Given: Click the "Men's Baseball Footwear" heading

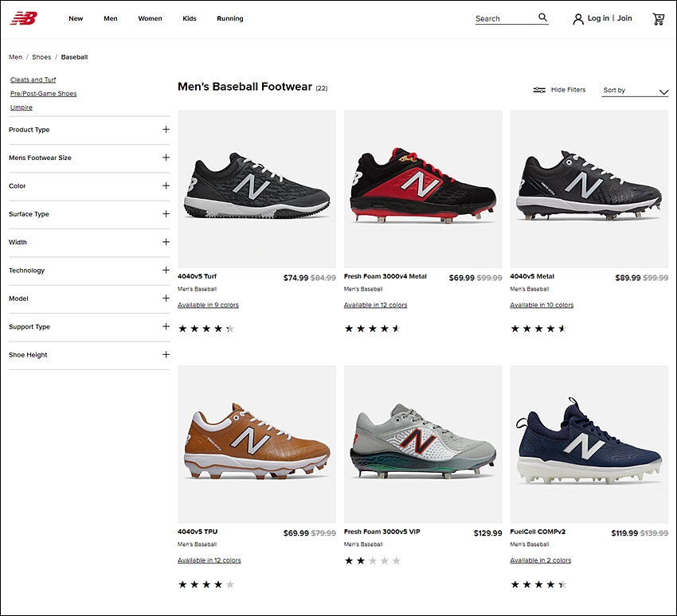Looking at the screenshot, I should [x=245, y=87].
